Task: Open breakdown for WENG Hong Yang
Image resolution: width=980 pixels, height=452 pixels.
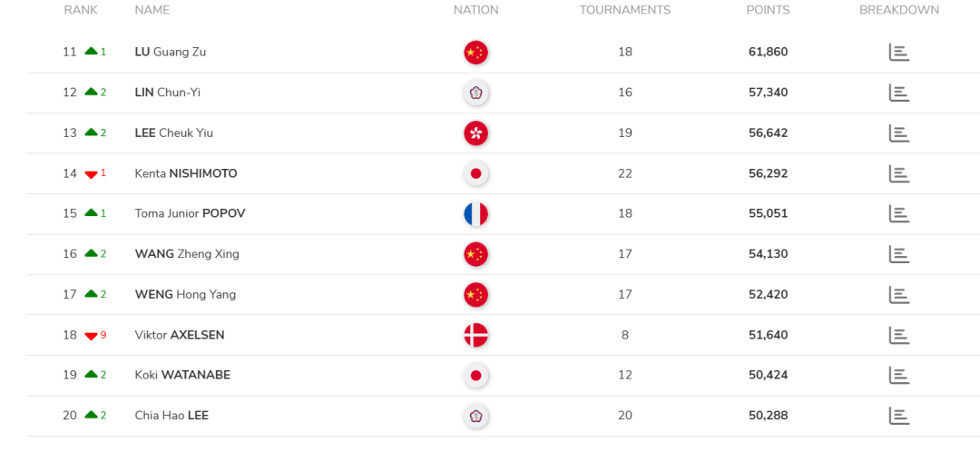Action: (898, 294)
